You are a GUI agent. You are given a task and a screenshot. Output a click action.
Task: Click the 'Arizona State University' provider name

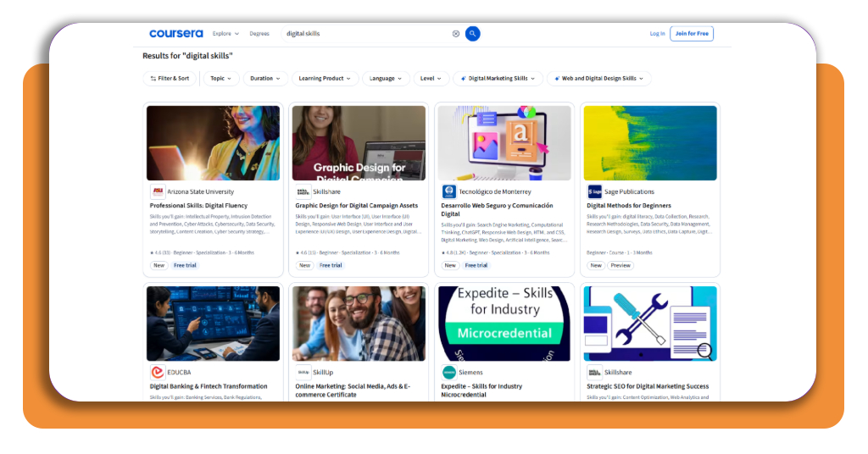click(200, 192)
